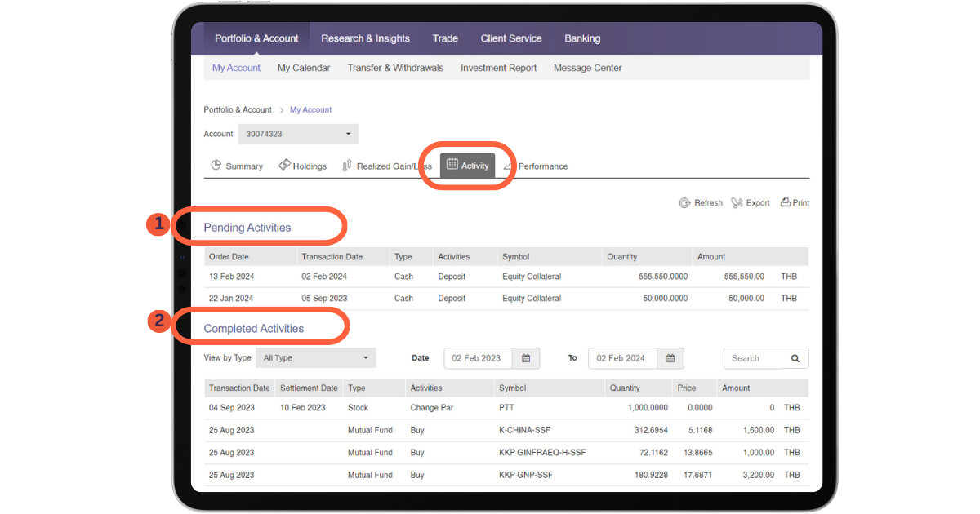Switch to the Realized Gain/Loss tab
The image size is (980, 514).
click(385, 166)
